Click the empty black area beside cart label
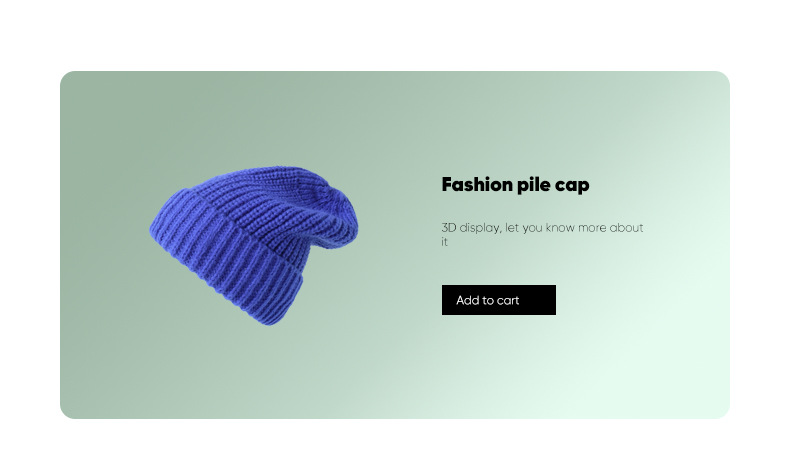This screenshot has height=461, width=790. (537, 300)
